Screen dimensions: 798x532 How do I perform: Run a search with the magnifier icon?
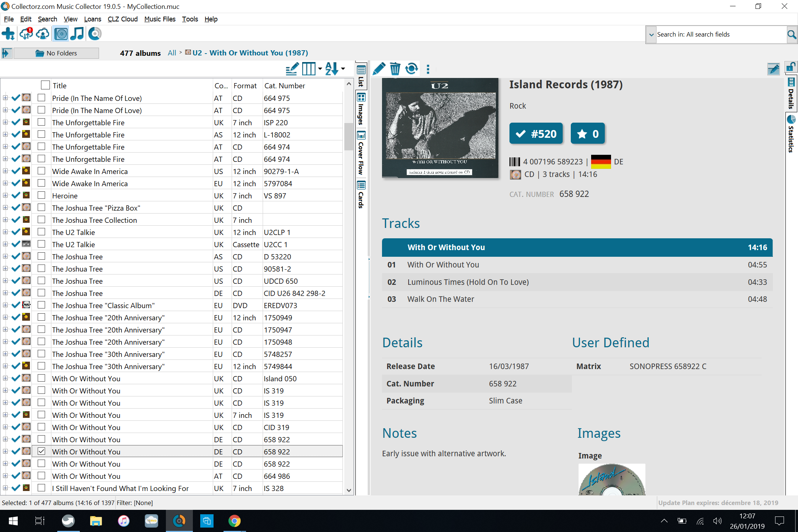click(792, 34)
